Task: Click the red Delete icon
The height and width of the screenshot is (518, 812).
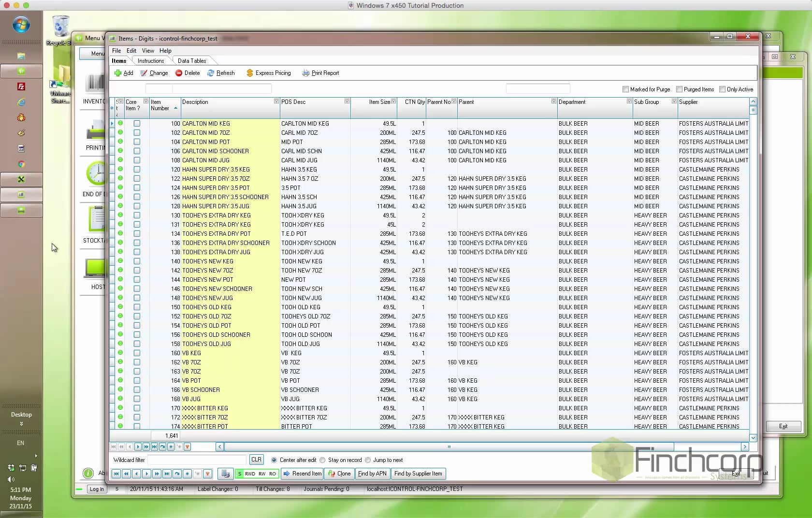Action: pos(179,73)
